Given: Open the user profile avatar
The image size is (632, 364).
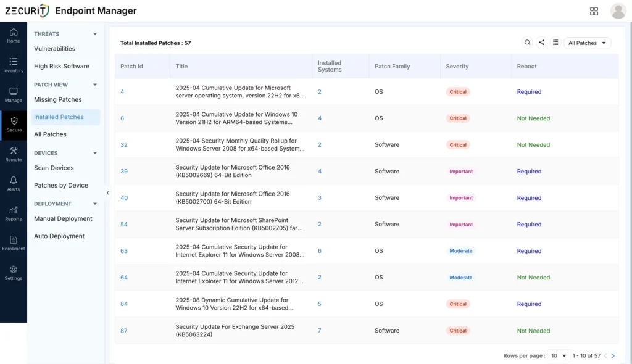Looking at the screenshot, I should click(618, 11).
